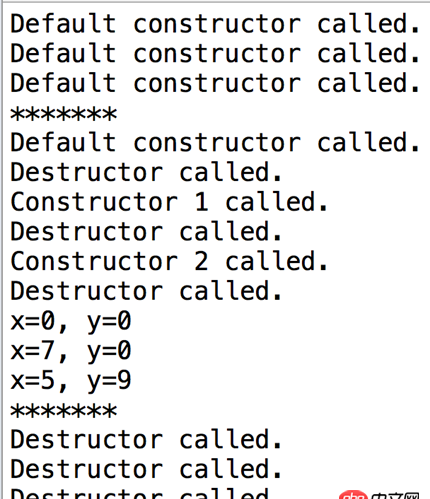430x499 pixels.
Task: Click the word "Default" in the first line
Action: [x=63, y=24]
